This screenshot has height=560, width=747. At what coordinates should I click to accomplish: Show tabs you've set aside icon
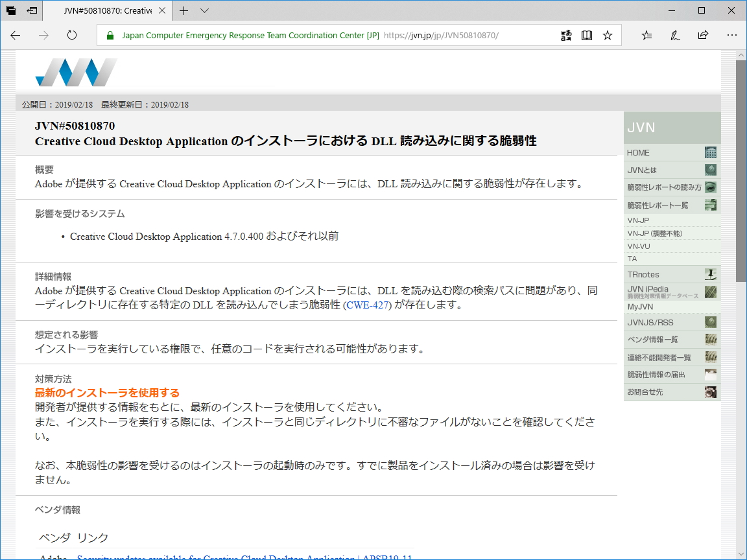click(x=11, y=10)
